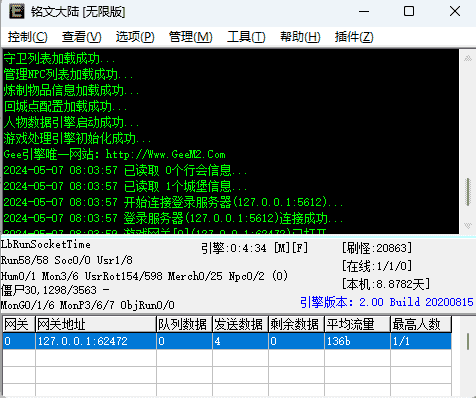Click the log line 游戏处理引擎初始化成功
The height and width of the screenshot is (398, 476).
(77, 138)
